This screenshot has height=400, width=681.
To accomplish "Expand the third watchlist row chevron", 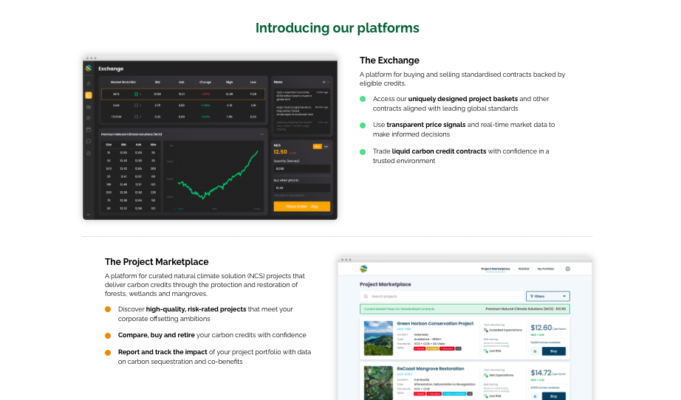I will pyautogui.click(x=141, y=116).
